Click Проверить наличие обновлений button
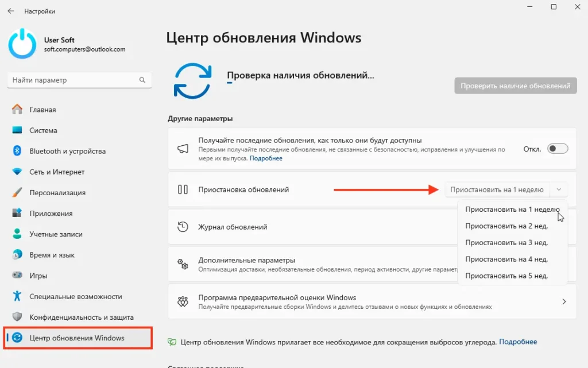Viewport: 588px width, 368px height. point(516,86)
